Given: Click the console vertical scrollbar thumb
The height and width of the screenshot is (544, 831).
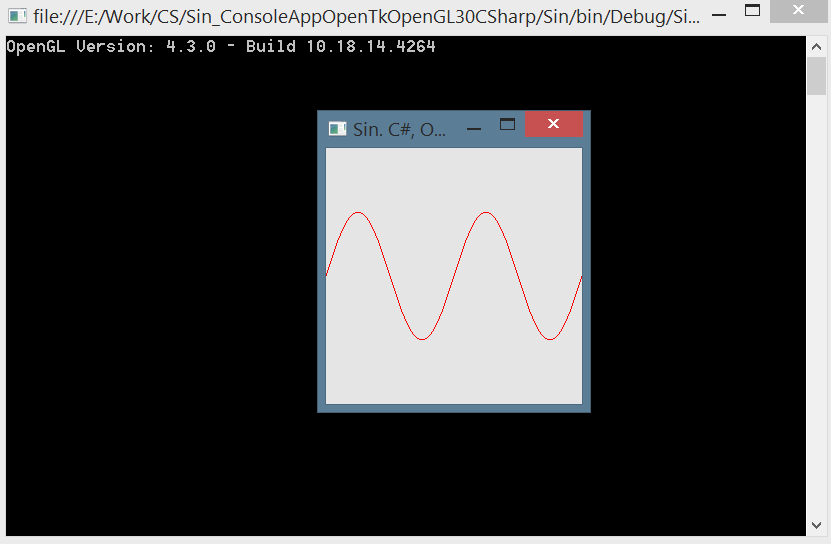Looking at the screenshot, I should [817, 76].
